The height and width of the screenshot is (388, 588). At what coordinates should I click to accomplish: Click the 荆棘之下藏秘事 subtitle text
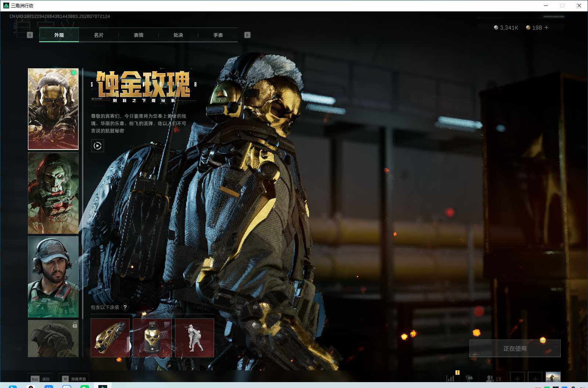144,100
